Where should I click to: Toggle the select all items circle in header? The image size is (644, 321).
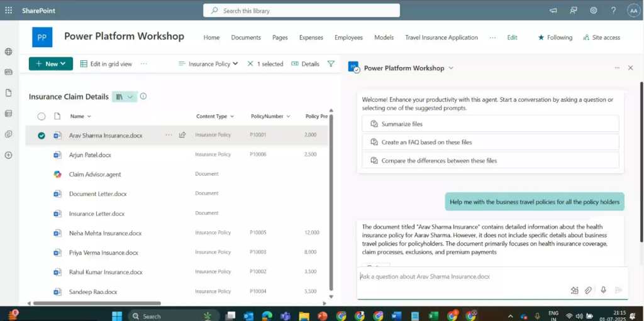pos(42,116)
